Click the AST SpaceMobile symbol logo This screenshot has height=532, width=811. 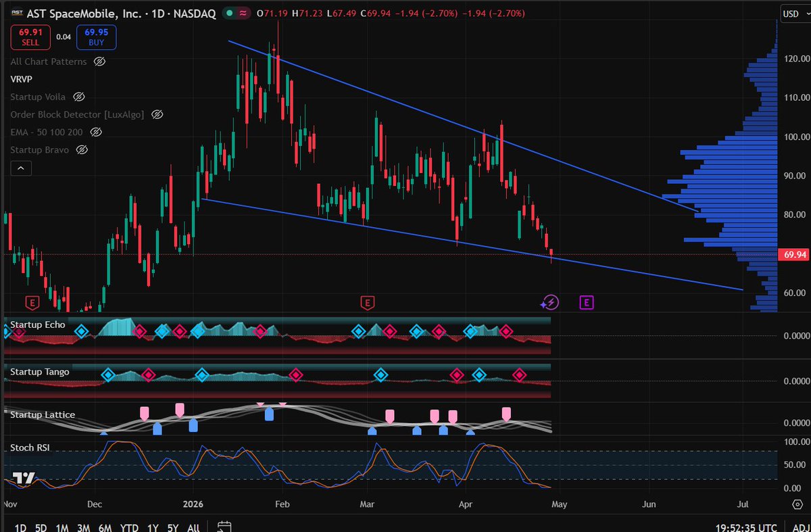[x=16, y=13]
